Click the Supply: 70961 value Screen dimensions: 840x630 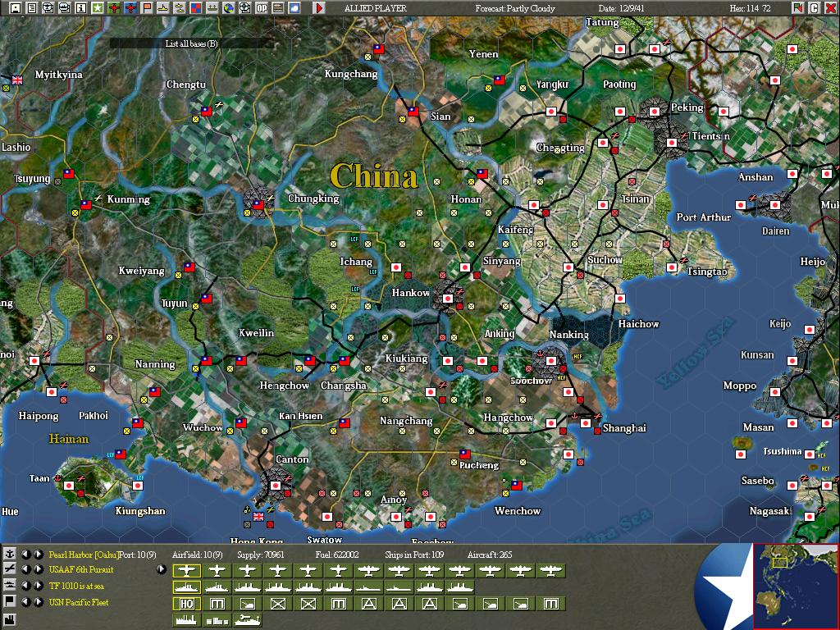click(x=260, y=555)
